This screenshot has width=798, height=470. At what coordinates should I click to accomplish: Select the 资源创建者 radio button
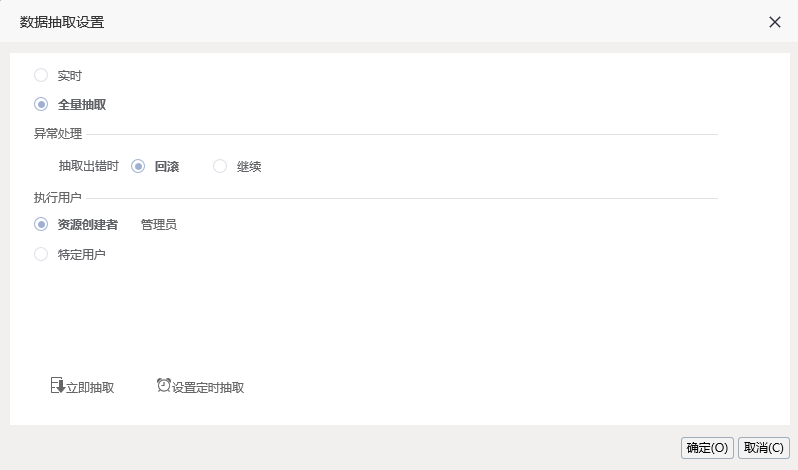tap(41, 224)
